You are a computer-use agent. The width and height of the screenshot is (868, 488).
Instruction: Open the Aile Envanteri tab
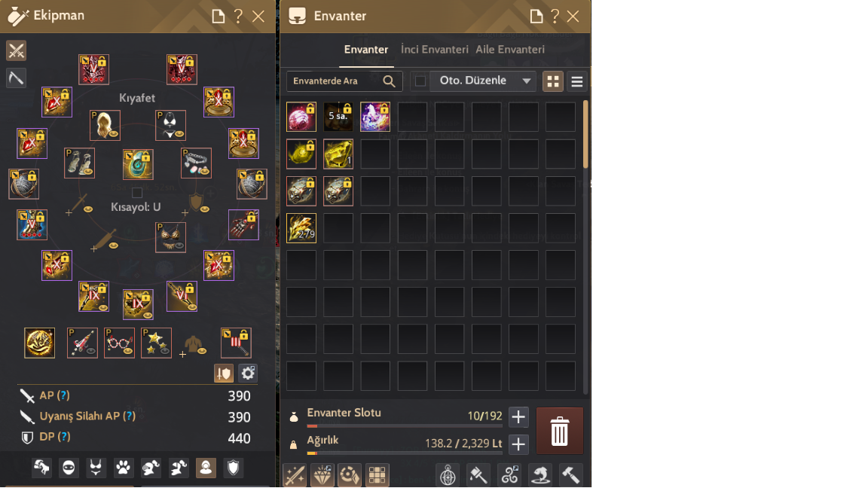coord(510,49)
